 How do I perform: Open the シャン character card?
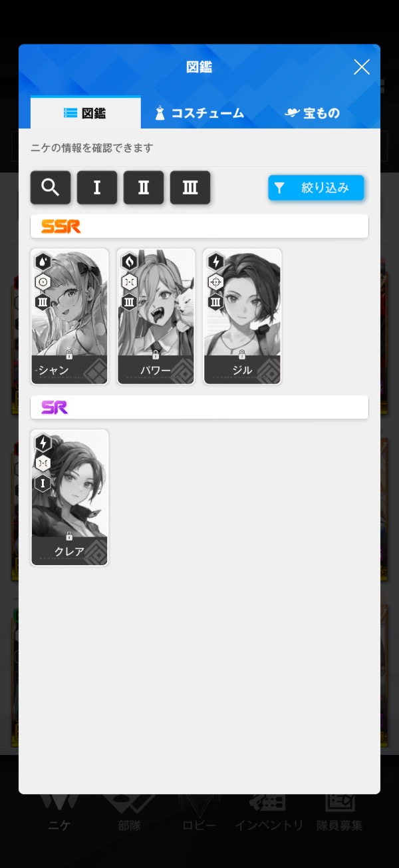[x=69, y=316]
